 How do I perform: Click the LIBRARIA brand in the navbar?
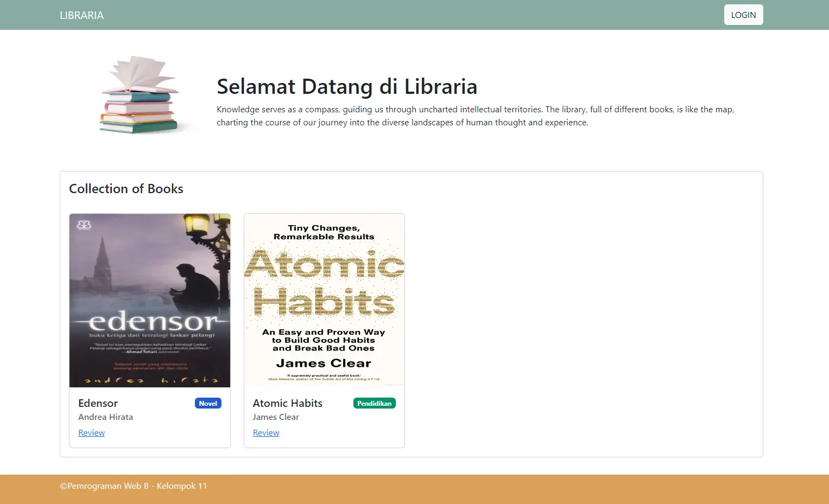[x=81, y=15]
